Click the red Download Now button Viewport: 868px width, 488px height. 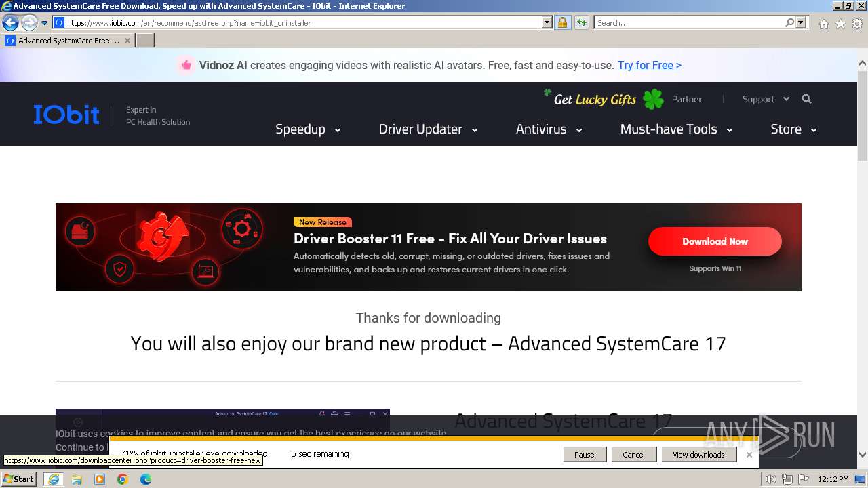tap(715, 241)
